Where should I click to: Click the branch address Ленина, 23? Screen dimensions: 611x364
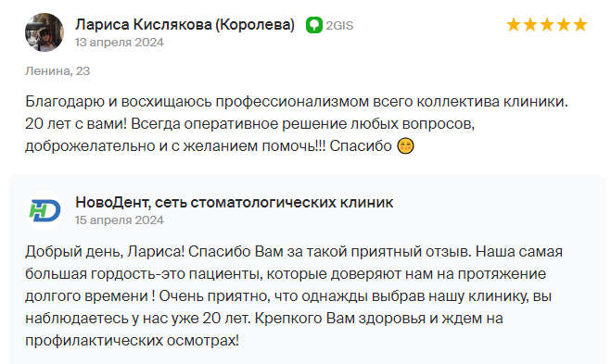click(57, 70)
